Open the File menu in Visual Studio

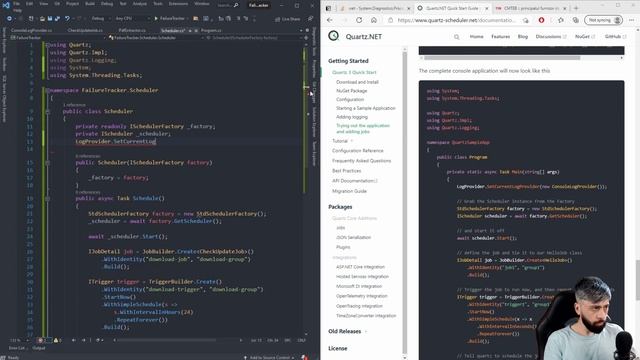click(x=17, y=3)
